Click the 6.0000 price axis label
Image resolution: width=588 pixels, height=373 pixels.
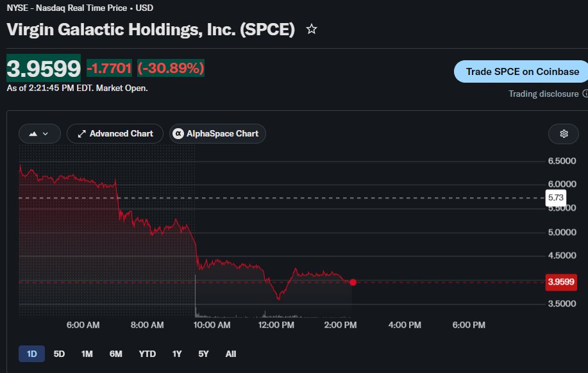[x=562, y=184]
